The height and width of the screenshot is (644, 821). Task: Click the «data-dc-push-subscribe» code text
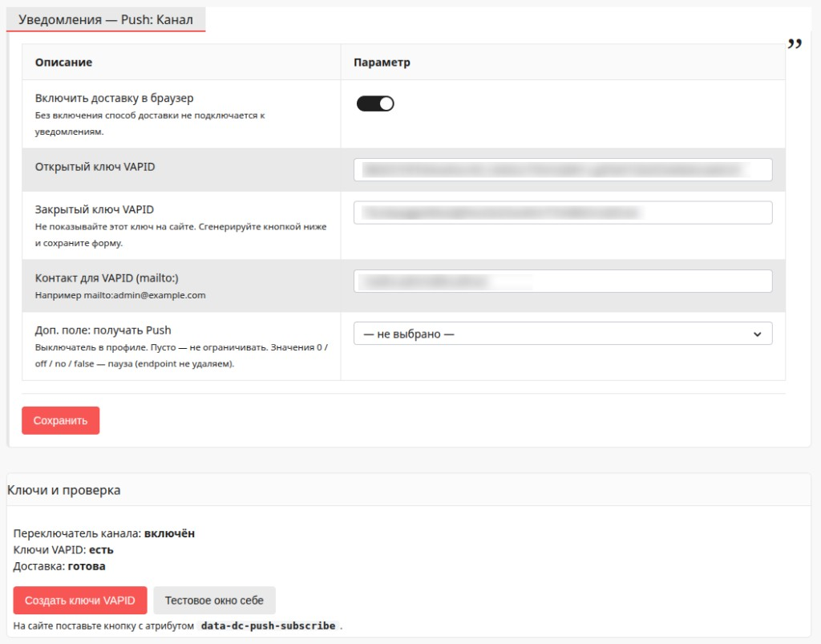(268, 626)
